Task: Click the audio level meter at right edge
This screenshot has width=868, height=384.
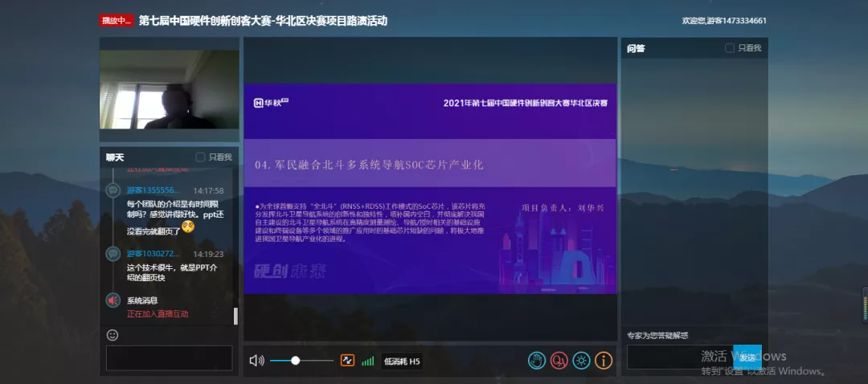Action: pyautogui.click(x=865, y=305)
